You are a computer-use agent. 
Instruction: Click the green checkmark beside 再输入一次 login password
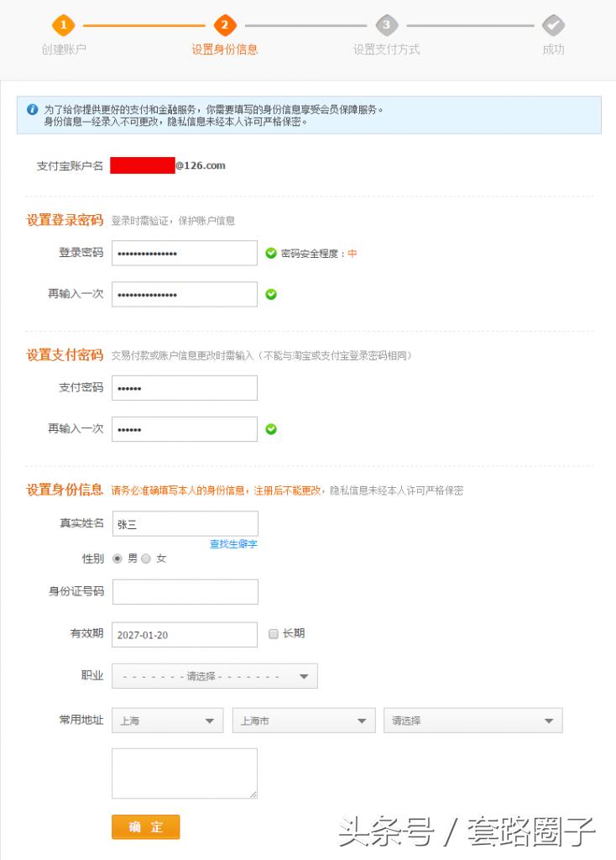(x=272, y=294)
